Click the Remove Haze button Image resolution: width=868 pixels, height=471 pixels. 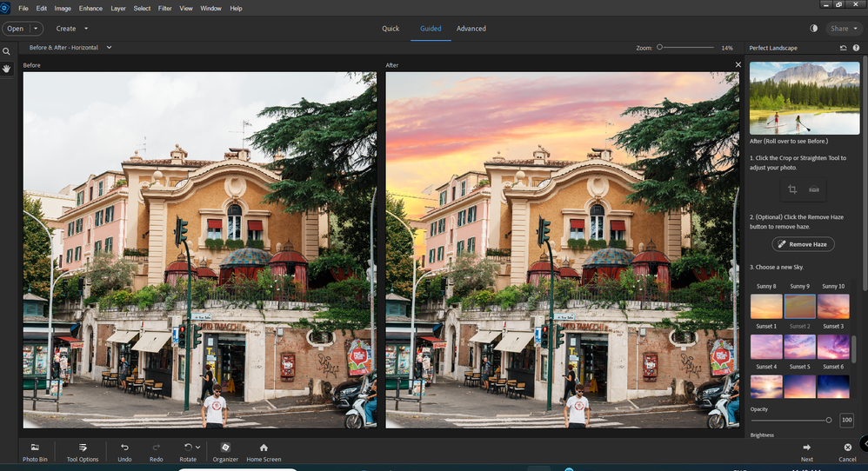tap(804, 244)
